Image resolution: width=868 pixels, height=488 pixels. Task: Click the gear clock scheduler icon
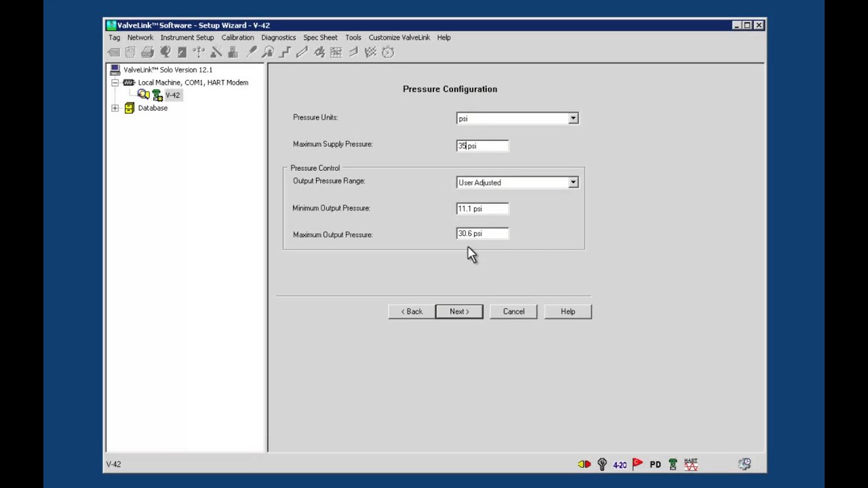point(745,464)
